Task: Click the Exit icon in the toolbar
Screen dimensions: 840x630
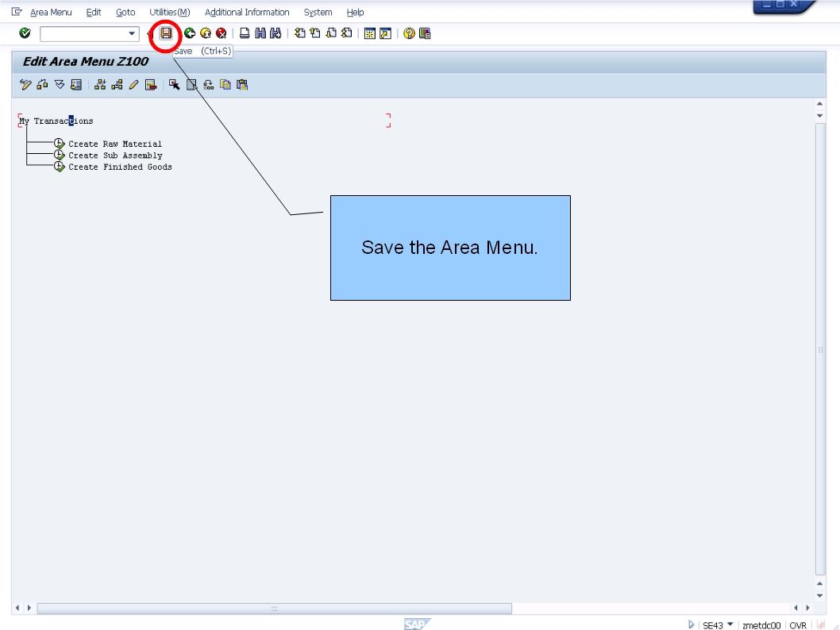Action: click(x=205, y=33)
